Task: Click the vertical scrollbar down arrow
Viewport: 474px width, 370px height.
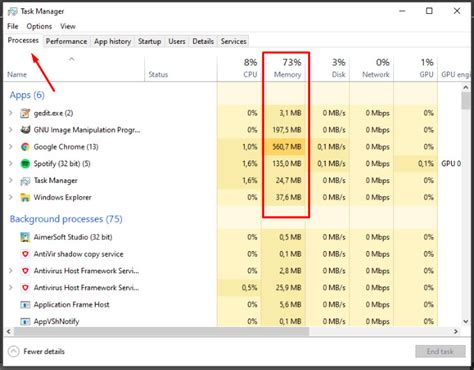Action: (466, 321)
